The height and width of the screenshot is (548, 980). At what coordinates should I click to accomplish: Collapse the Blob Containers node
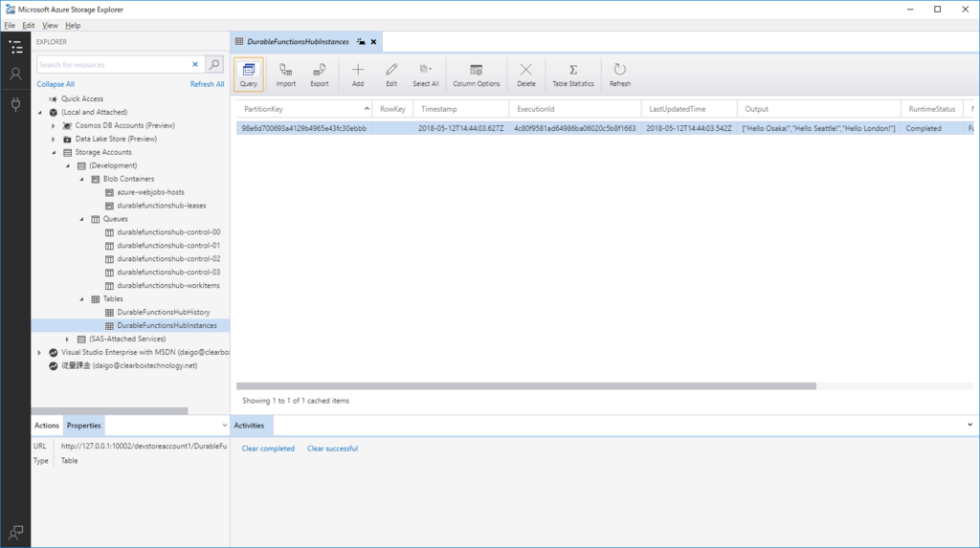point(82,180)
